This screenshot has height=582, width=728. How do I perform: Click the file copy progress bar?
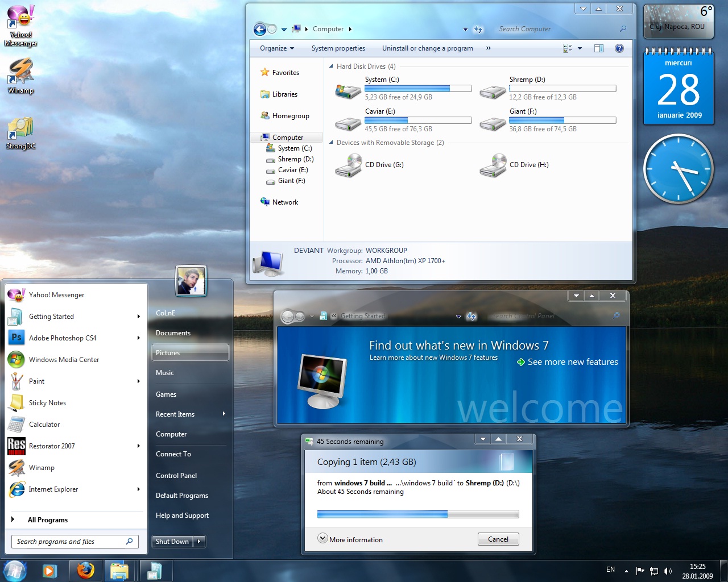pyautogui.click(x=417, y=514)
